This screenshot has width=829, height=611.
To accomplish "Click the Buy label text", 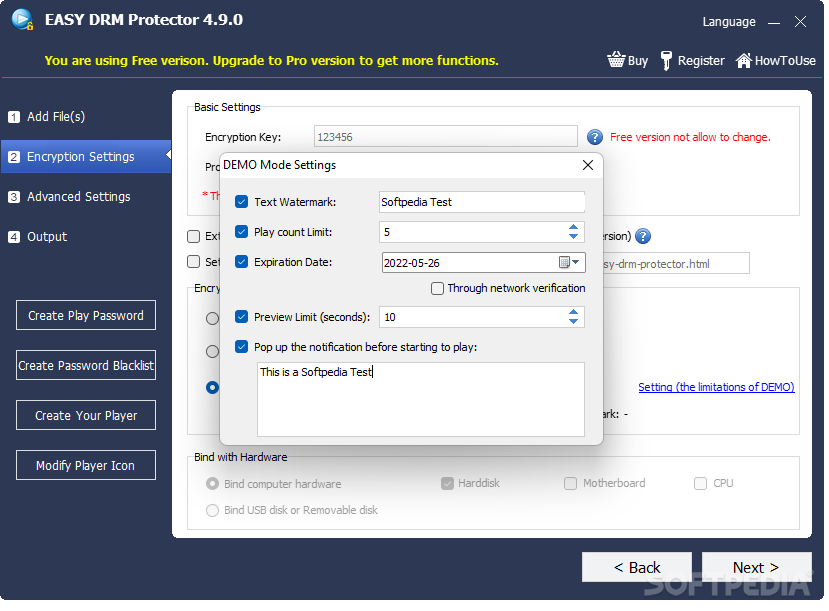I will click(x=638, y=61).
